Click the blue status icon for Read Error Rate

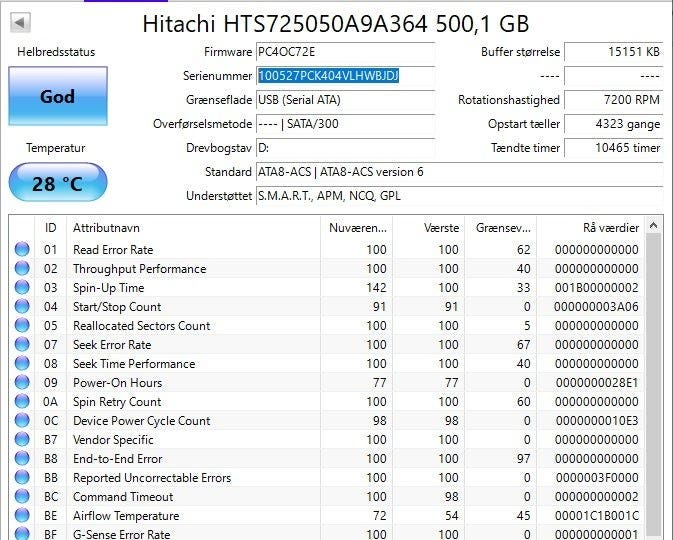tap(22, 250)
